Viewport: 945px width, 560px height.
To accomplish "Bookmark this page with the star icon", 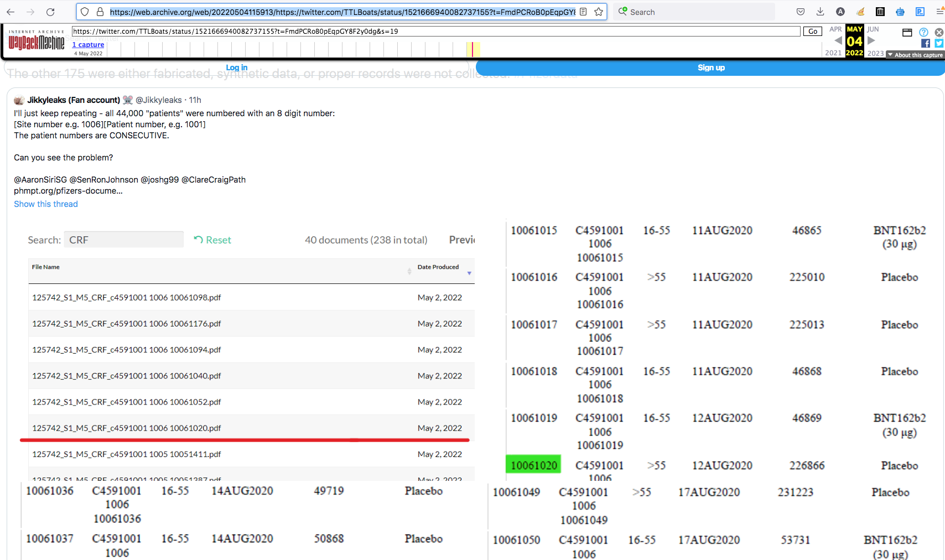I will tap(599, 12).
